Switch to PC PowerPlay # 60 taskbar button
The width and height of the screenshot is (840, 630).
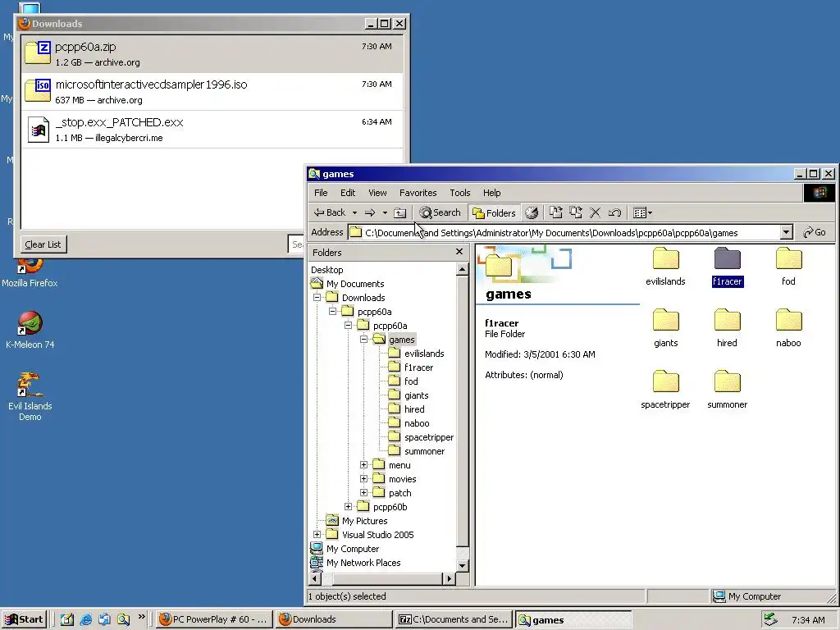point(214,619)
